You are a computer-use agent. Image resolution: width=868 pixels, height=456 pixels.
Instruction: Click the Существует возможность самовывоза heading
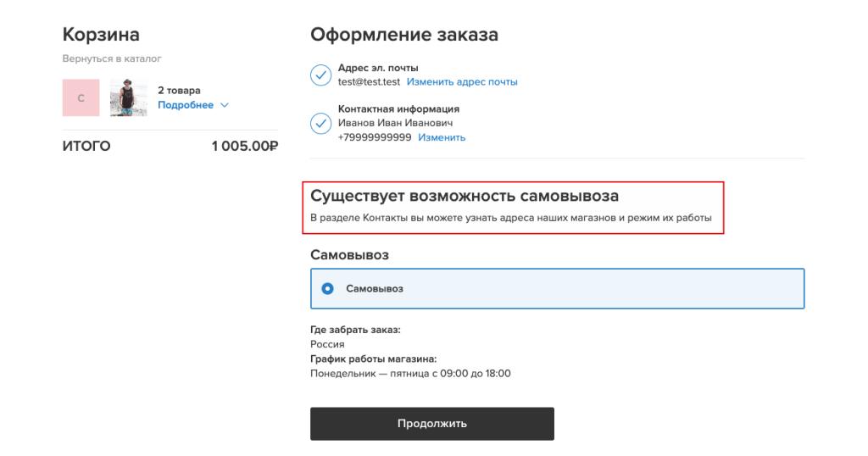(x=465, y=196)
